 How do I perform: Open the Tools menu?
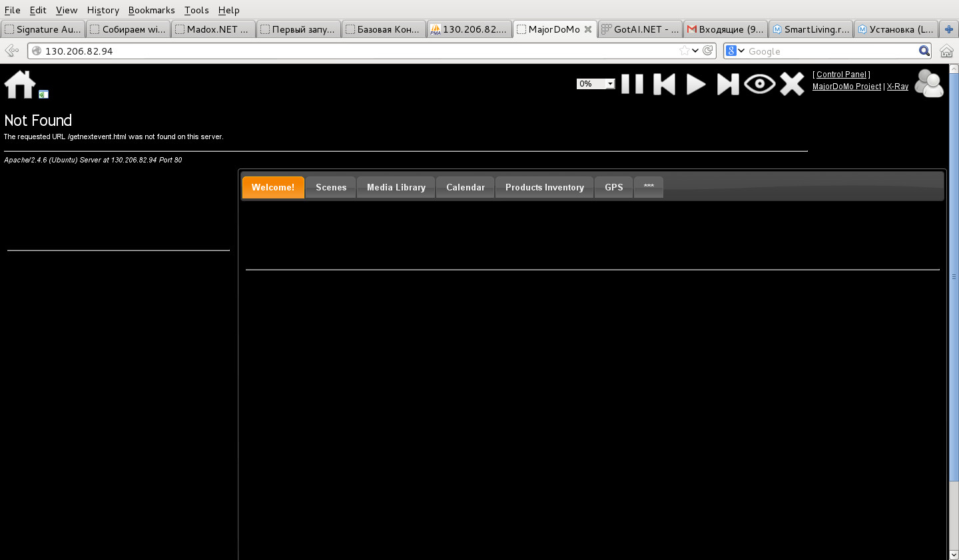[x=196, y=10]
